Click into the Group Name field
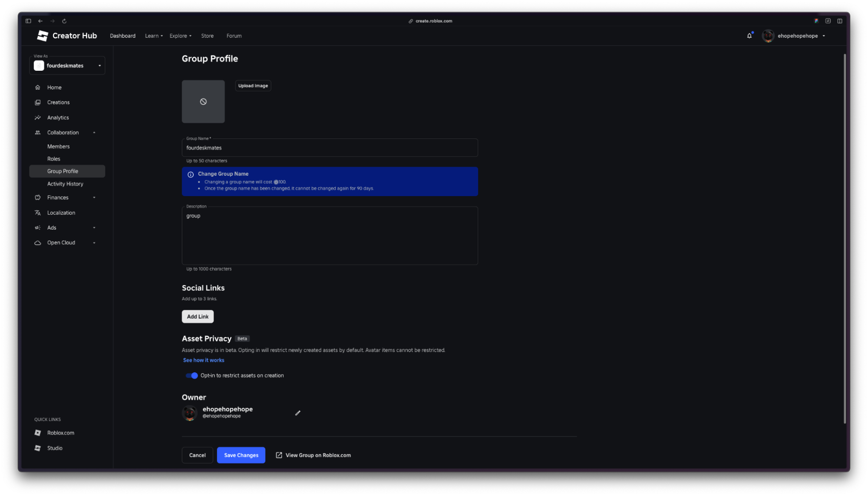The height and width of the screenshot is (496, 868). point(330,148)
